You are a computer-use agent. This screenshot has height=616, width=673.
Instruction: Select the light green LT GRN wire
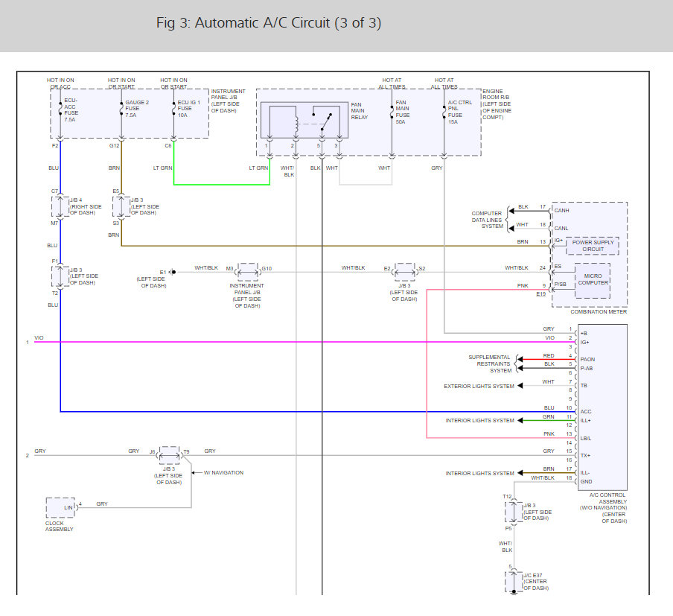[221, 185]
